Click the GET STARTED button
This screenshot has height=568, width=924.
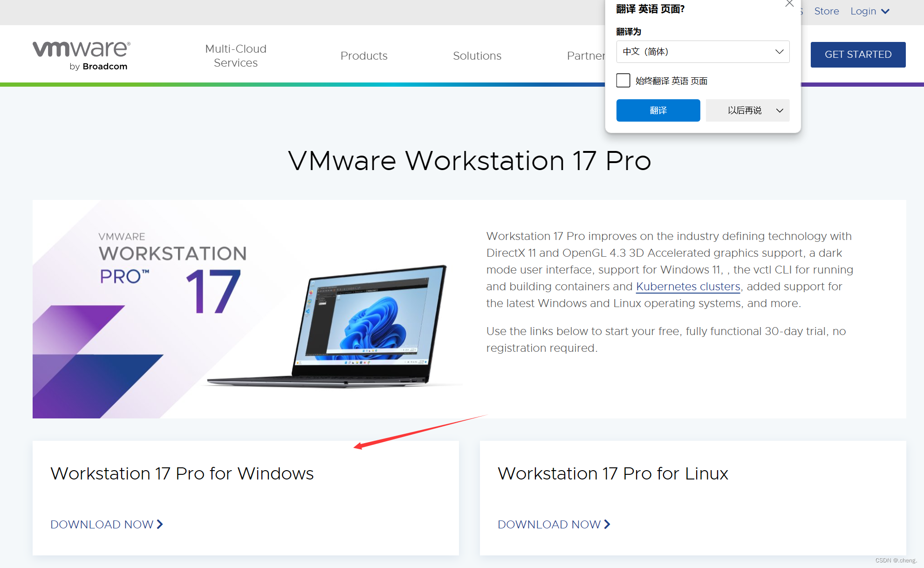click(858, 55)
